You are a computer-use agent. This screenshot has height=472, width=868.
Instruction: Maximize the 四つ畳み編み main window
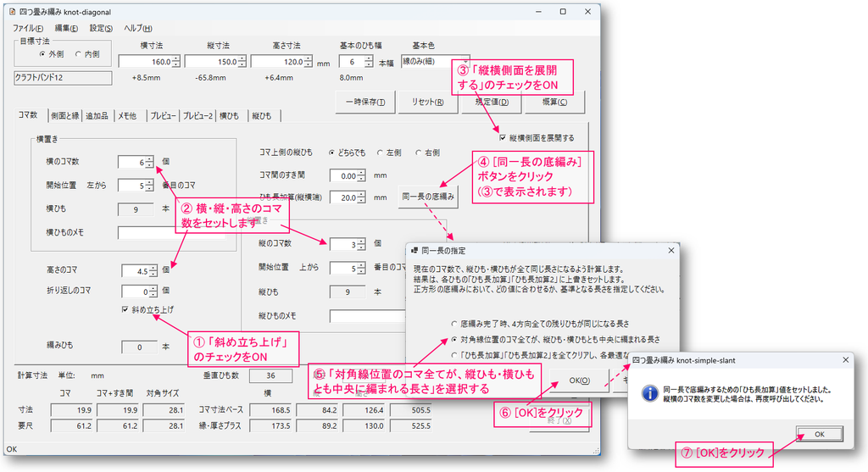(563, 12)
